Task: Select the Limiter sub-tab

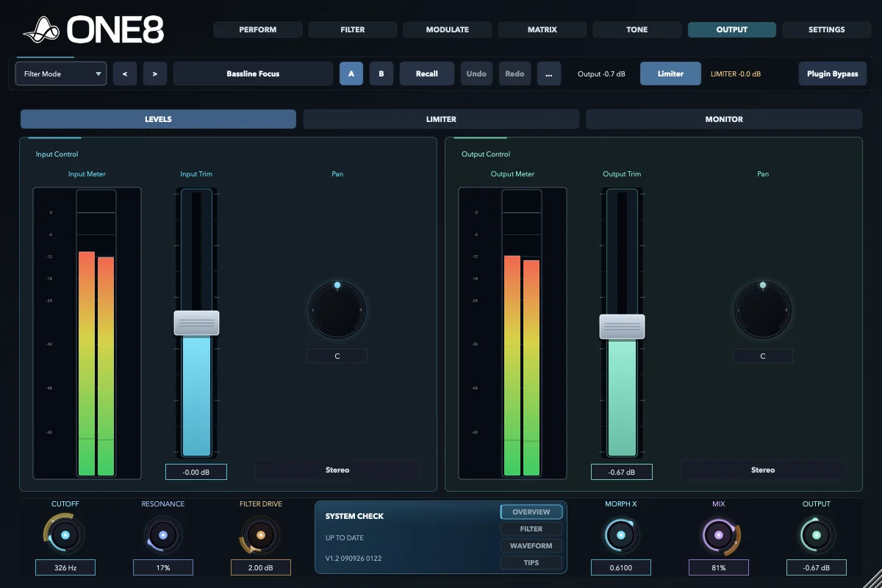Action: (441, 119)
